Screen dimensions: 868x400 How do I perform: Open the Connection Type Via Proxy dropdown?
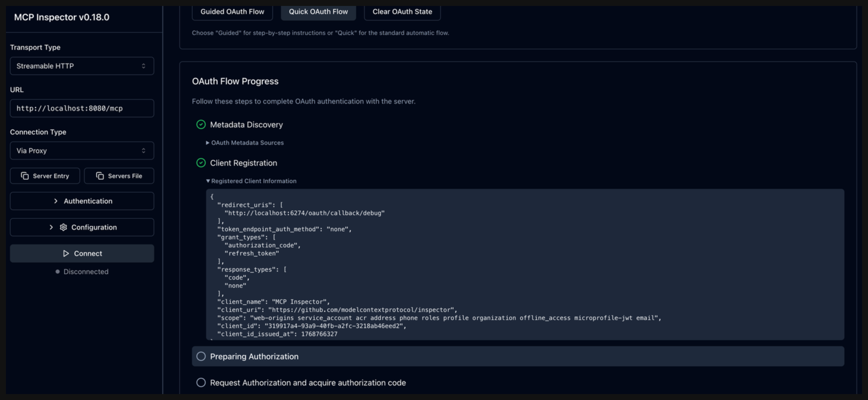[82, 151]
